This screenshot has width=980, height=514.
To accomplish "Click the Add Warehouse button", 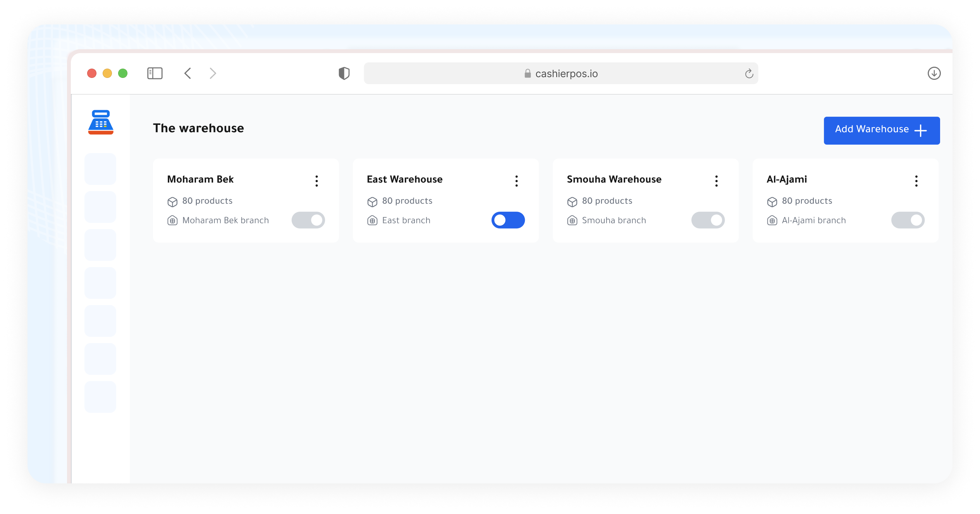I will click(x=882, y=131).
